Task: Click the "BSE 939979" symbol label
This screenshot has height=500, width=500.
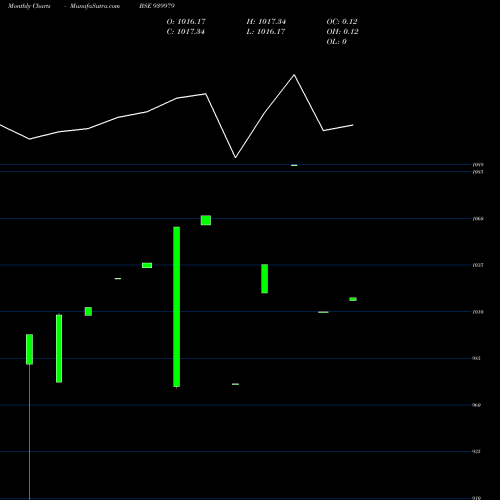Action: coord(157,6)
